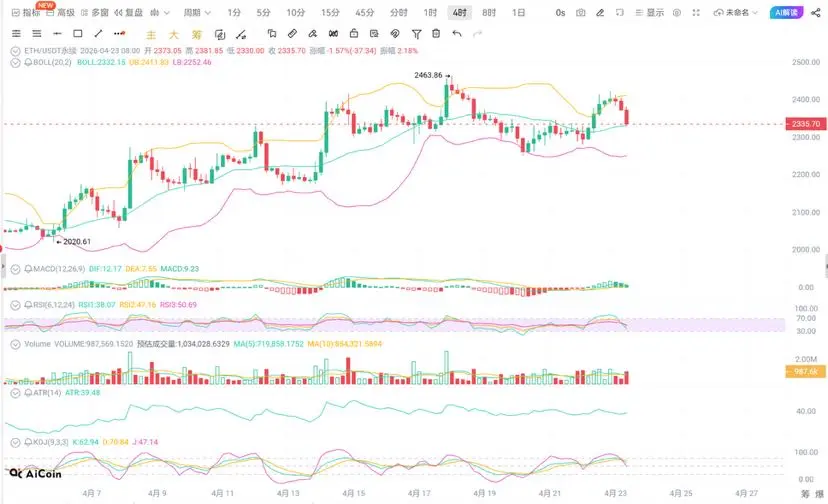Open more drawing tools dots icon
Image resolution: width=828 pixels, height=504 pixels.
coord(120,34)
